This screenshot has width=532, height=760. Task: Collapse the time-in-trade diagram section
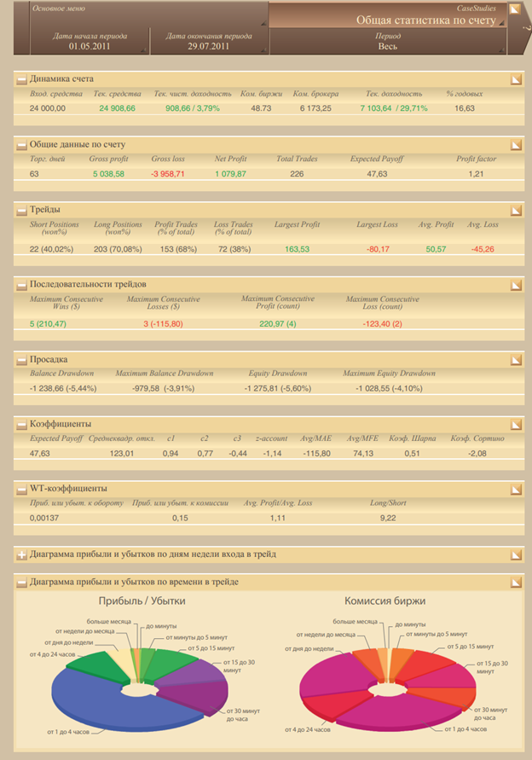click(x=21, y=583)
